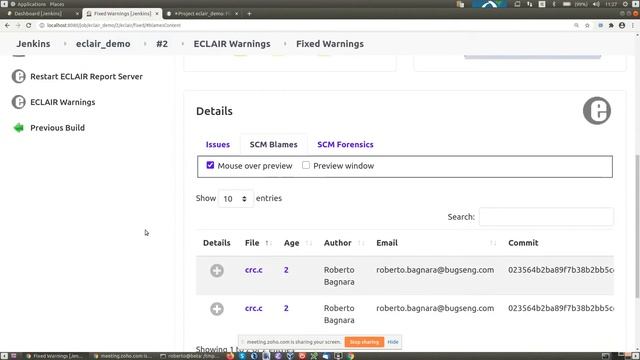Image resolution: width=640 pixels, height=360 pixels.
Task: Enable the Preview window checkbox
Action: pos(306,165)
